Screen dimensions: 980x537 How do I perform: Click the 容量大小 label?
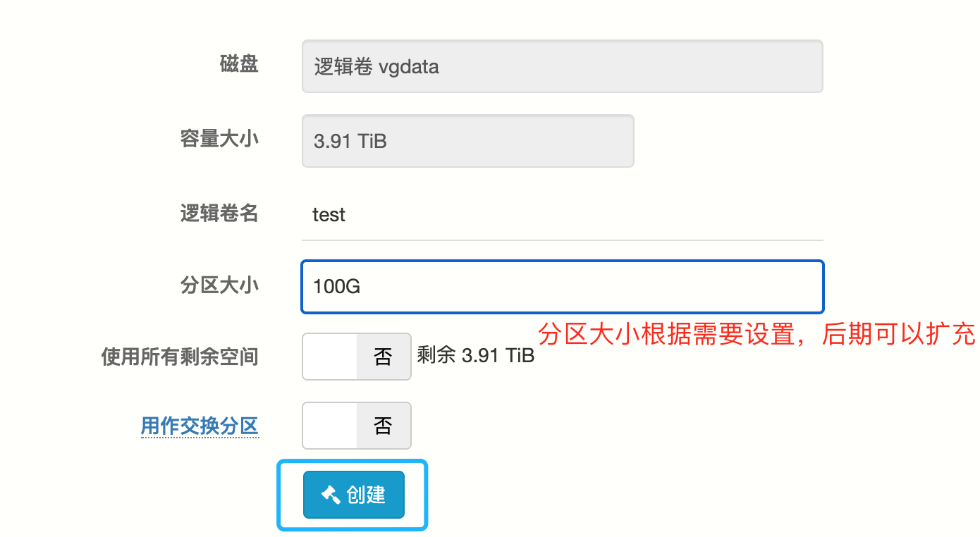pyautogui.click(x=219, y=139)
